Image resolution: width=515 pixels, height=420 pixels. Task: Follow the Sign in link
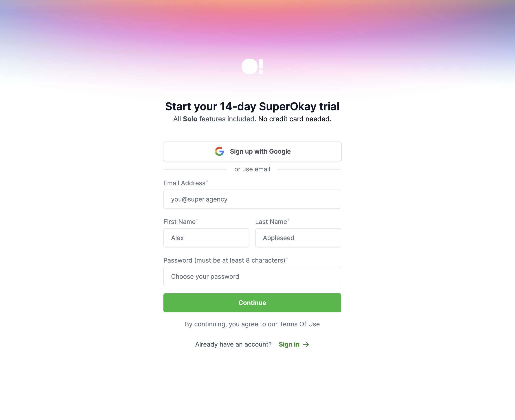289,344
